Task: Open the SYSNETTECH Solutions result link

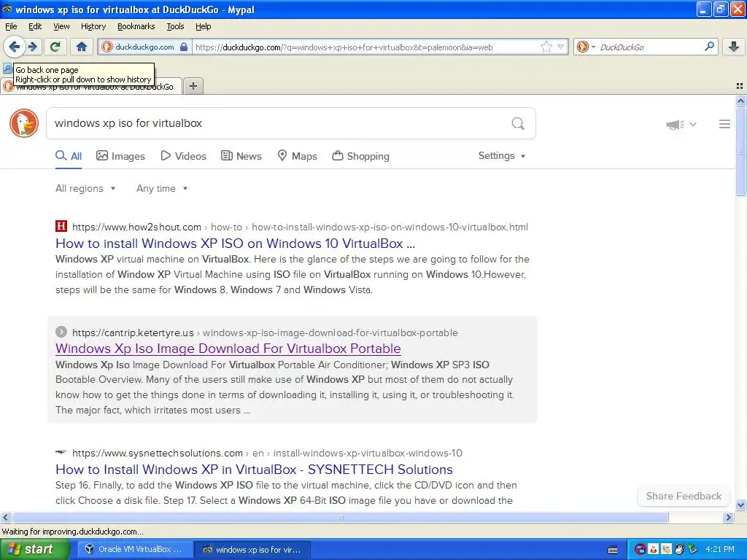Action: click(254, 470)
